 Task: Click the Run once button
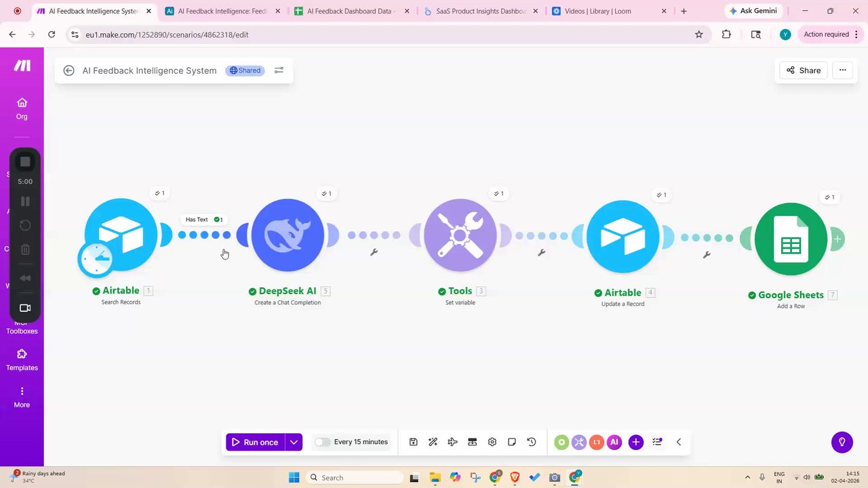[x=255, y=442]
